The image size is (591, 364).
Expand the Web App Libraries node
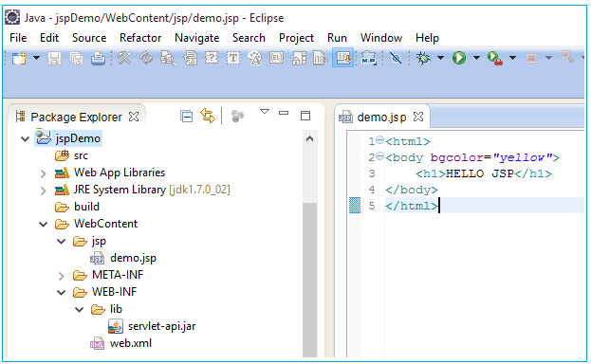tap(44, 173)
